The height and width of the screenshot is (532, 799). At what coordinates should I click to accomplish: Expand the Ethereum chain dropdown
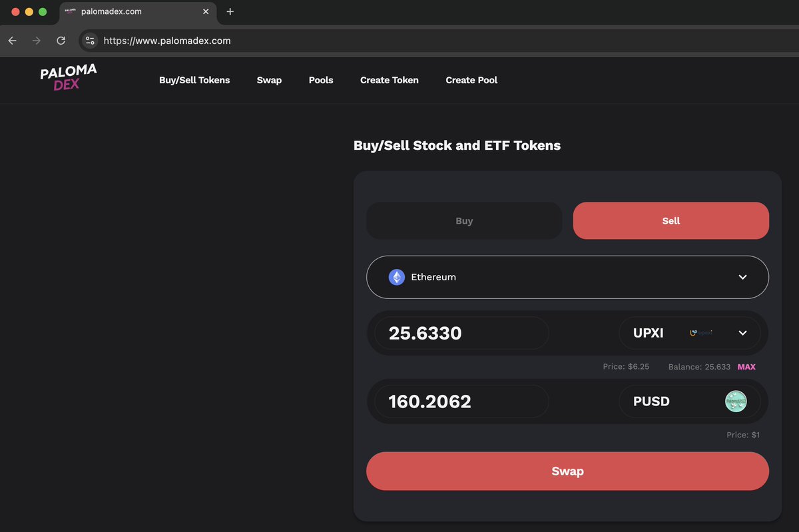pyautogui.click(x=567, y=277)
